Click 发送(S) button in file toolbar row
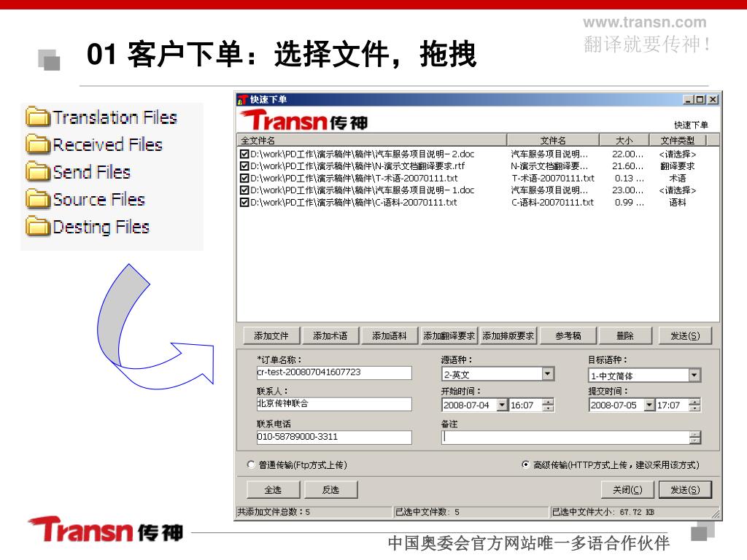Viewport: 747px width, 560px height. tap(685, 335)
